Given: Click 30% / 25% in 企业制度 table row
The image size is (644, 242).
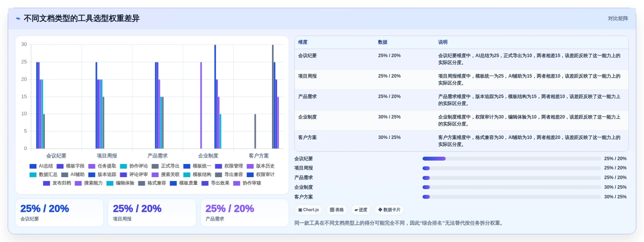Looking at the screenshot, I should 389,117.
